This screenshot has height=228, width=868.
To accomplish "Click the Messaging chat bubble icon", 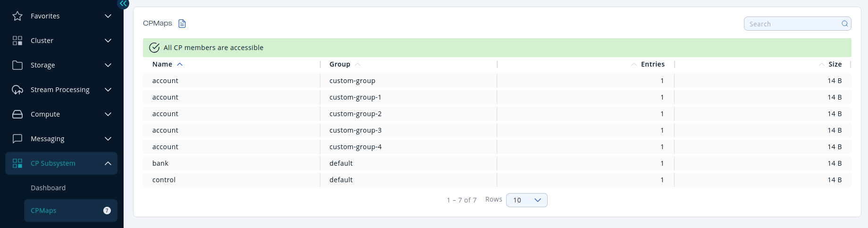I will point(17,139).
